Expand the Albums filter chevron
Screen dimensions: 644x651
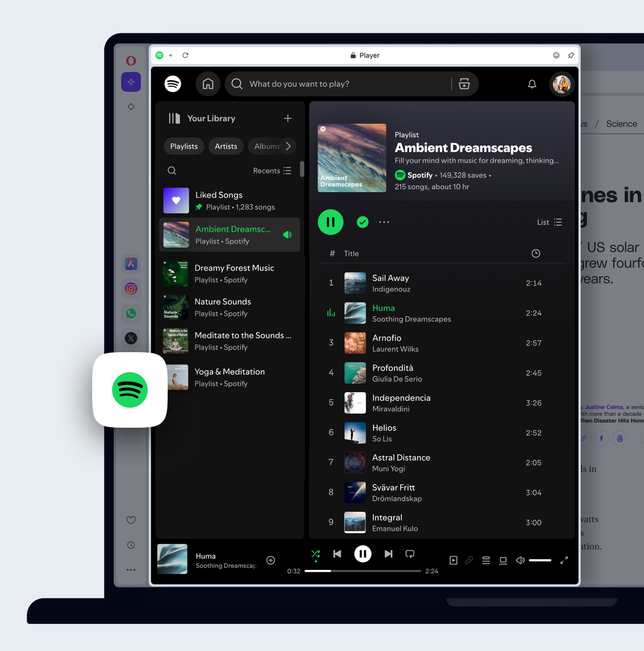[288, 146]
